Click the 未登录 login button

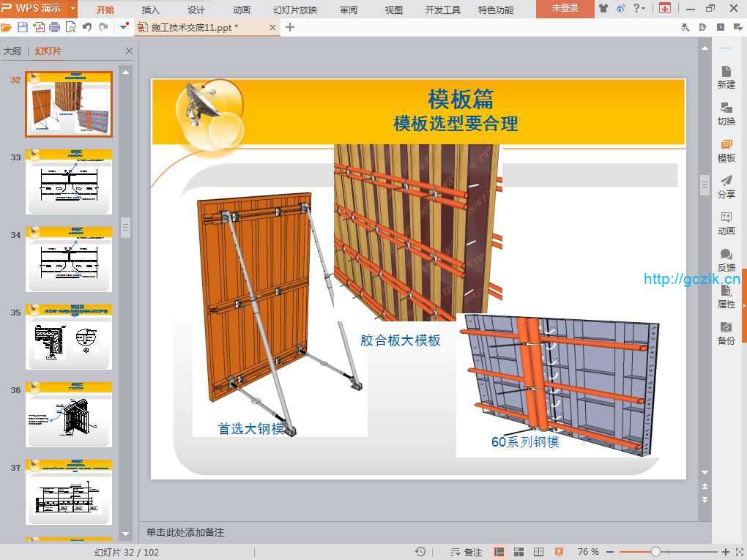click(x=565, y=9)
